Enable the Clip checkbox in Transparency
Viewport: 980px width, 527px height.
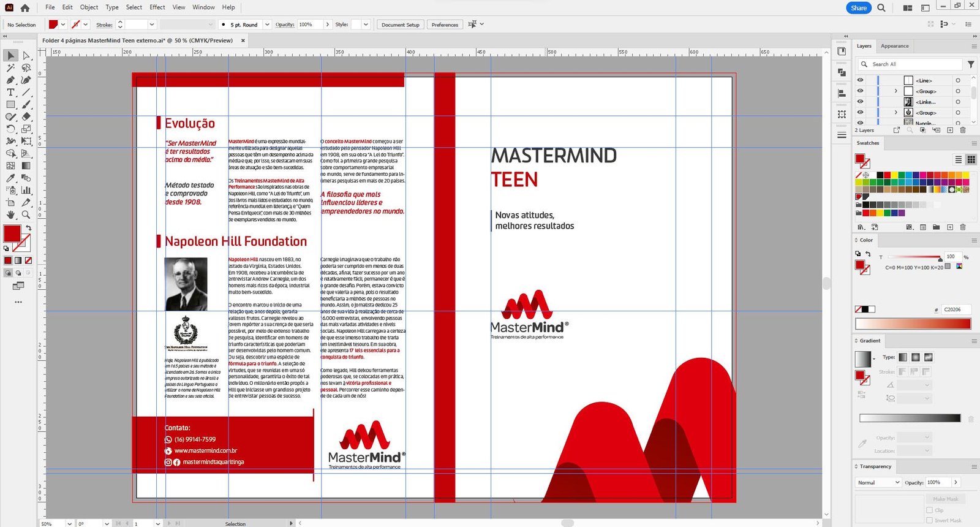930,510
